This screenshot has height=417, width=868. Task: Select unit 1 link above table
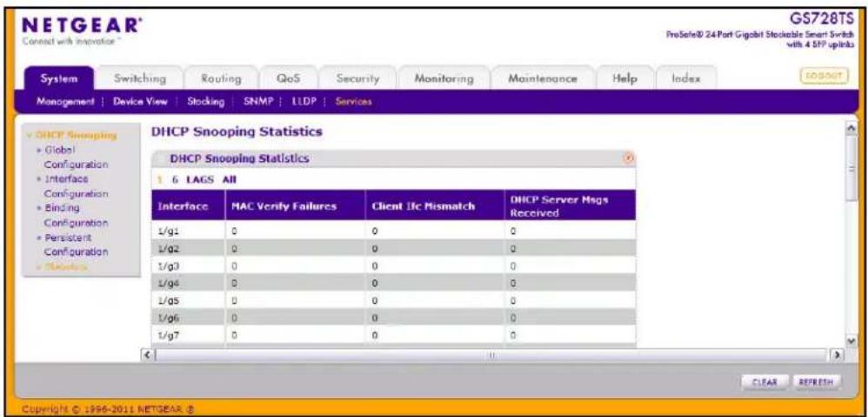[159, 179]
